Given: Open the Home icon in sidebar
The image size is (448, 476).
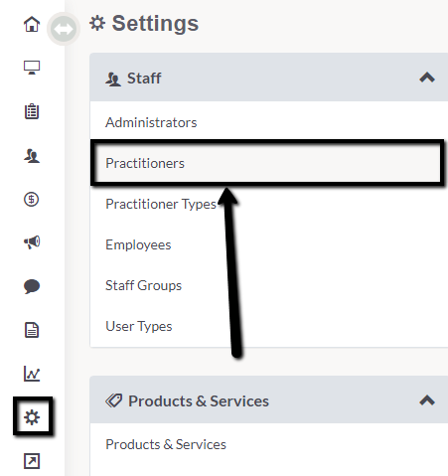Looking at the screenshot, I should [x=32, y=24].
